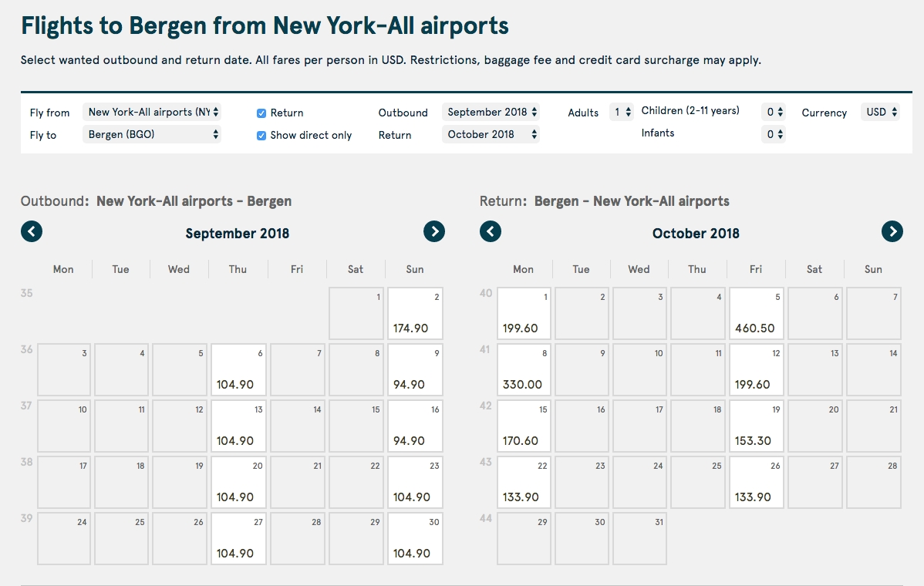Select return October 12 fare 199.60
This screenshot has width=924, height=586.
click(x=757, y=370)
